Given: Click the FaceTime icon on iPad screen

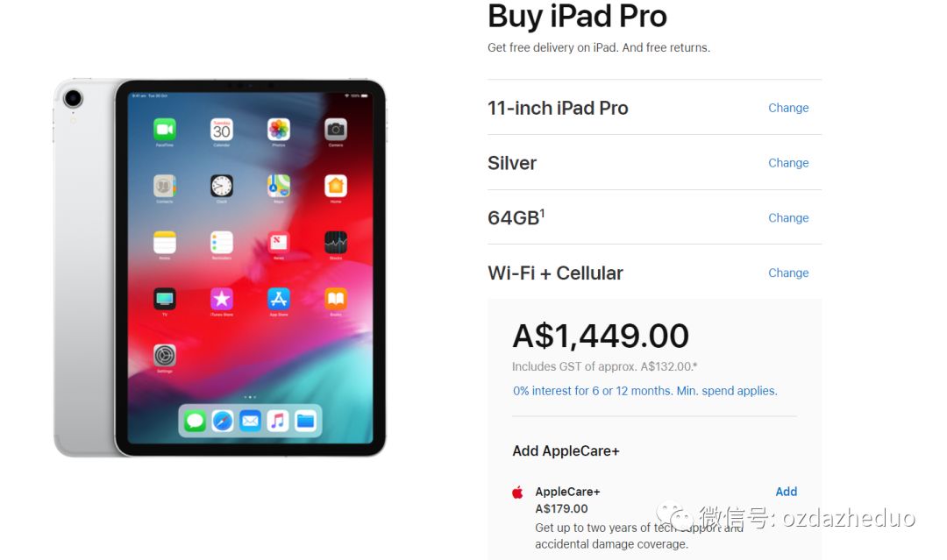Looking at the screenshot, I should (164, 129).
